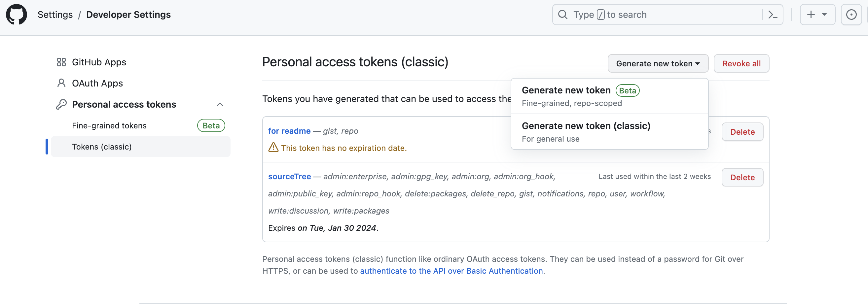Image resolution: width=868 pixels, height=307 pixels.
Task: Open Fine-grained tokens in sidebar
Action: point(109,125)
